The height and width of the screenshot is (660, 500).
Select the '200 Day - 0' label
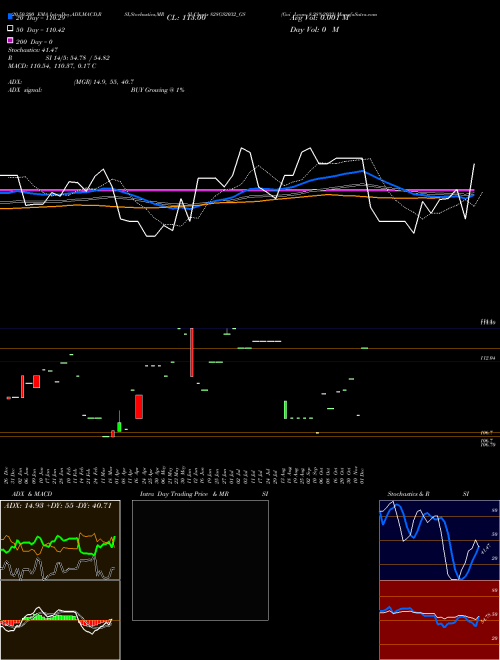(35, 42)
